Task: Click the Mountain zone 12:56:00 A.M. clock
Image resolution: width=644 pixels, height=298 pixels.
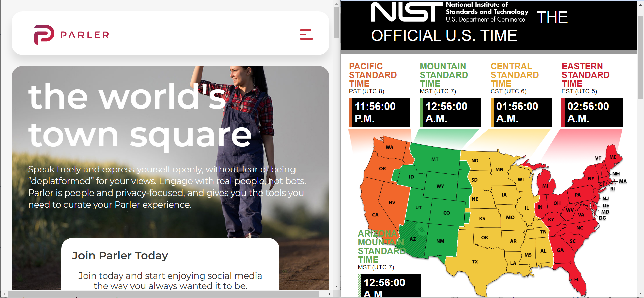Action: pyautogui.click(x=450, y=113)
